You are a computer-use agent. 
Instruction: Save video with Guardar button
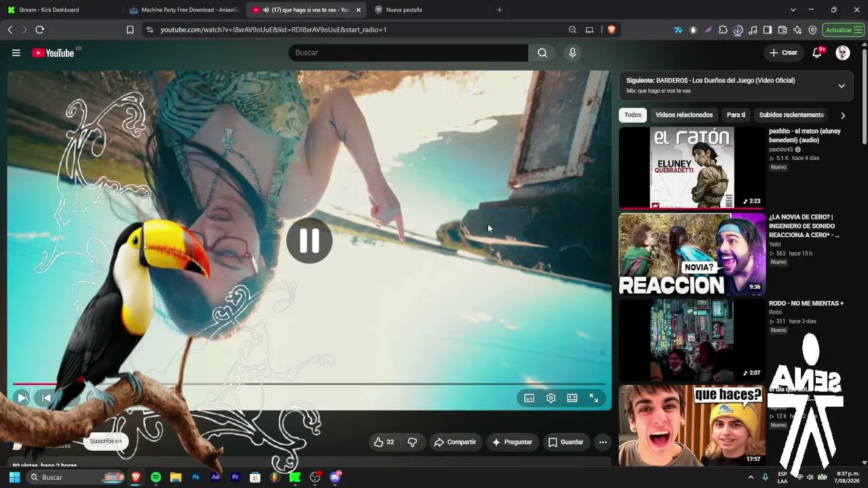click(x=566, y=442)
